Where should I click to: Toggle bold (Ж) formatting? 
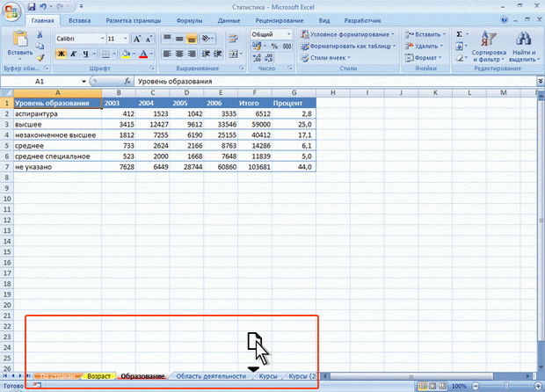pos(62,54)
